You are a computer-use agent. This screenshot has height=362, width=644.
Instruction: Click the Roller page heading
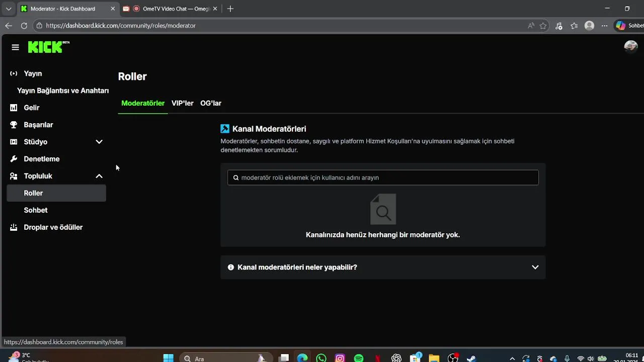pos(132,76)
